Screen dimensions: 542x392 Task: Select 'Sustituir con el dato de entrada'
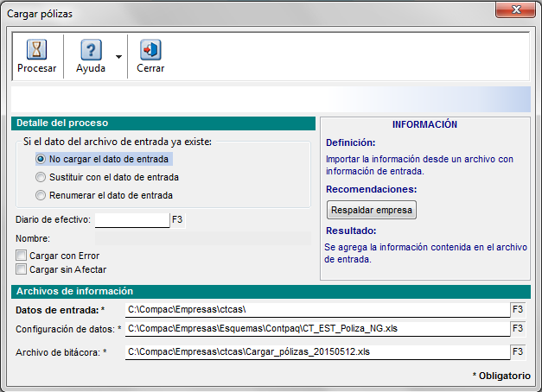[107, 177]
